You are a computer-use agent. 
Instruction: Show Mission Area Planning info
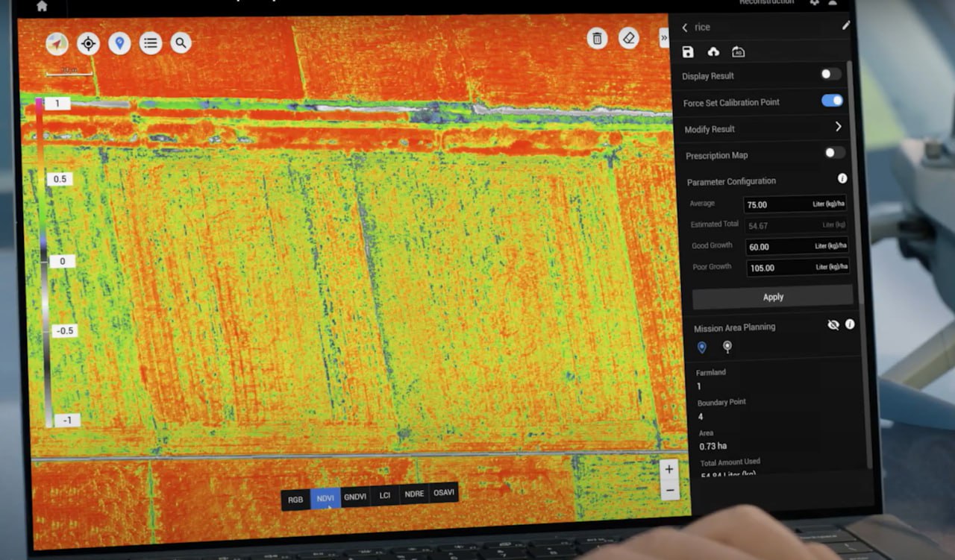[x=850, y=324]
